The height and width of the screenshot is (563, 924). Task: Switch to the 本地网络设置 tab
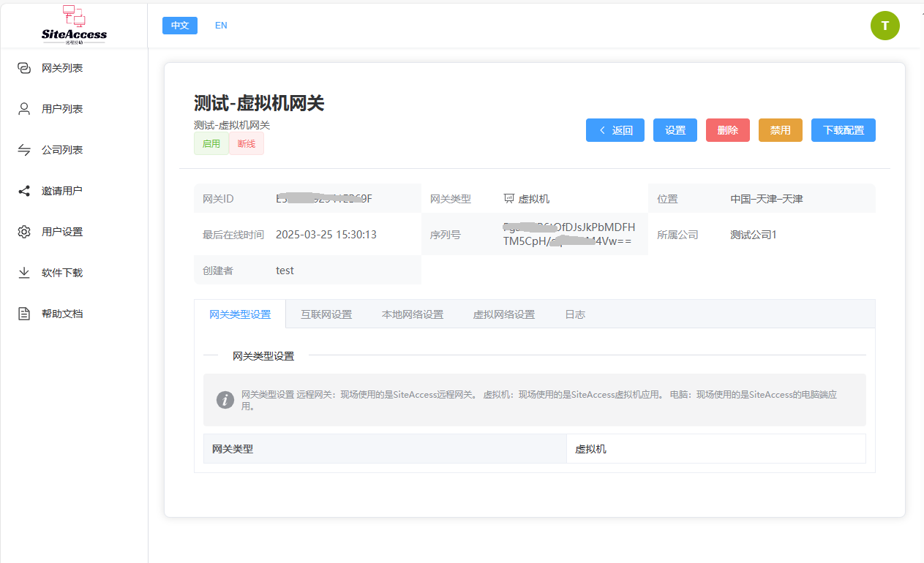pyautogui.click(x=413, y=314)
